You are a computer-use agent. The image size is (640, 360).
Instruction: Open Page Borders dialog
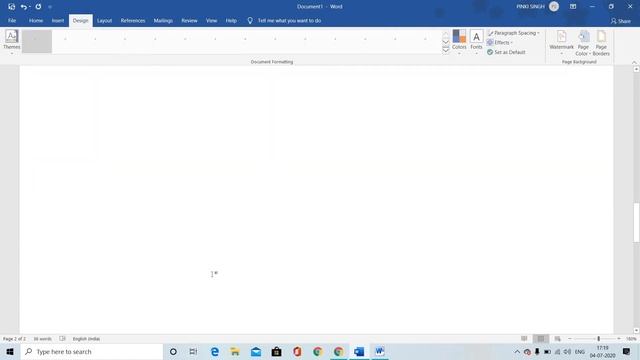tap(601, 43)
